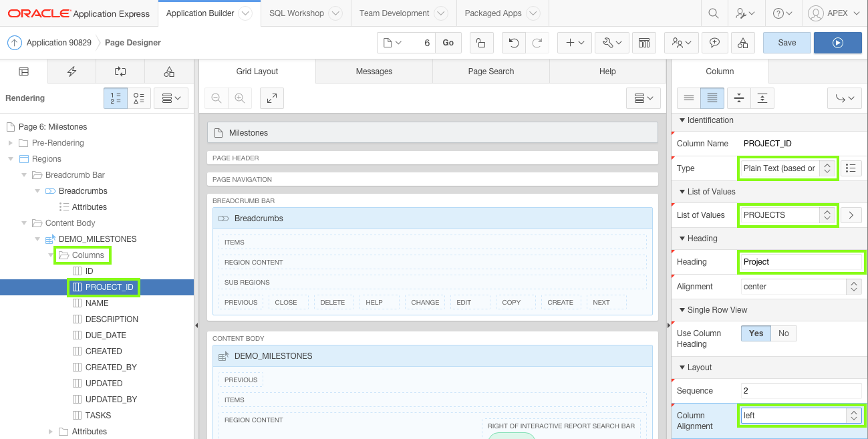868x439 pixels.
Task: Click the Go button next to page 6
Action: pyautogui.click(x=448, y=42)
